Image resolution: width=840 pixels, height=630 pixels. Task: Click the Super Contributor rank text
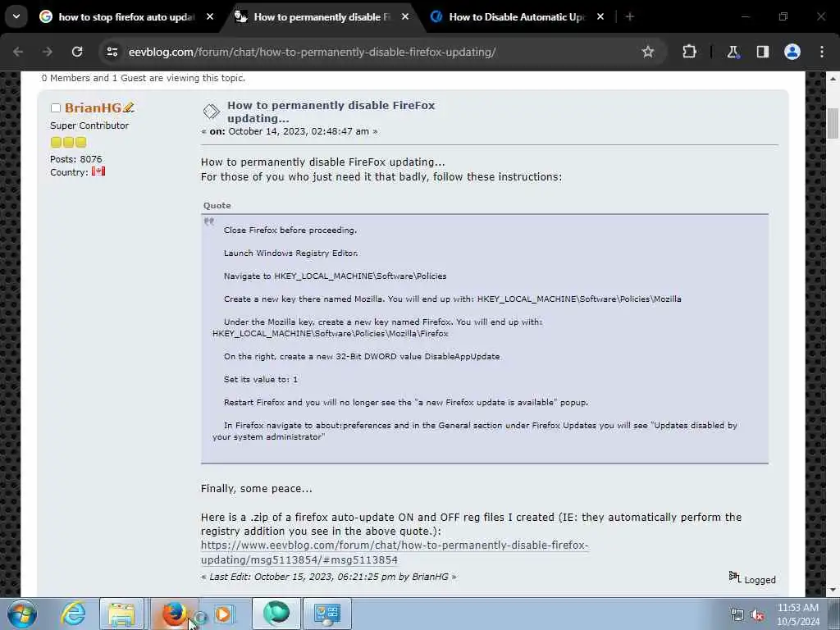(x=89, y=126)
